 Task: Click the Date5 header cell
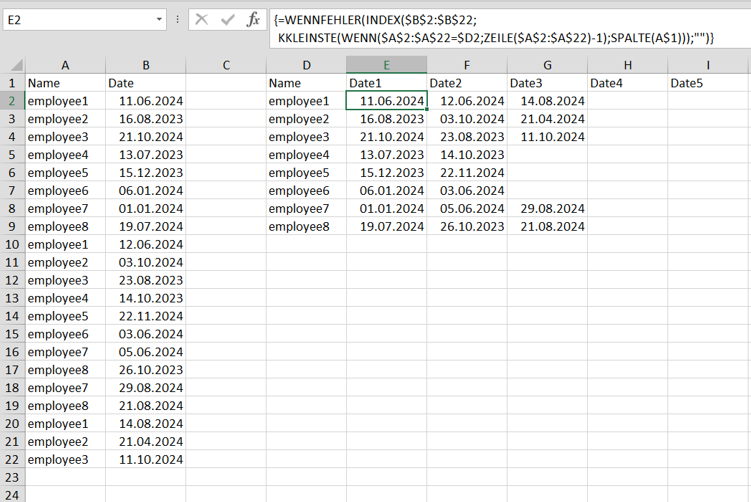(708, 83)
